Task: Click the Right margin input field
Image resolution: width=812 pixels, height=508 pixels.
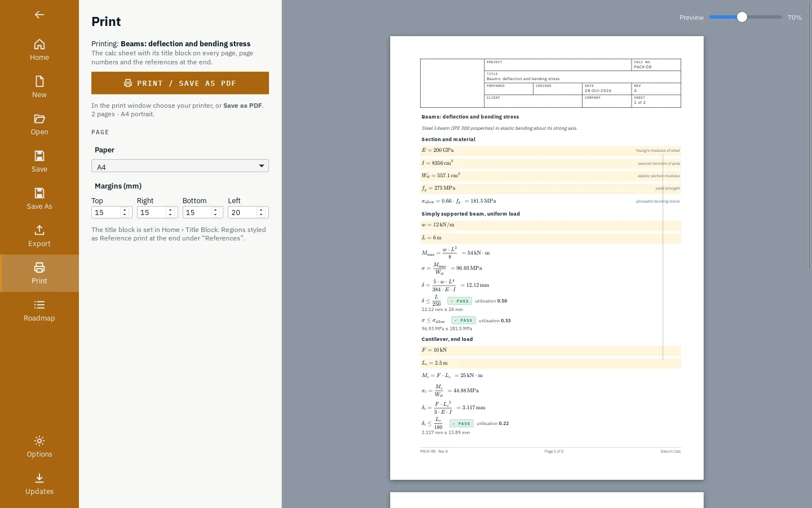Action: tap(157, 212)
